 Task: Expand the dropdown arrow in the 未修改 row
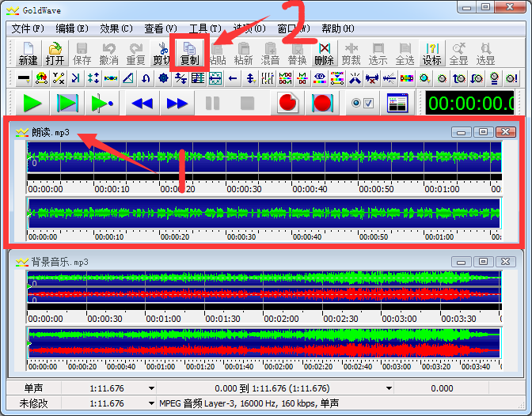tap(152, 403)
